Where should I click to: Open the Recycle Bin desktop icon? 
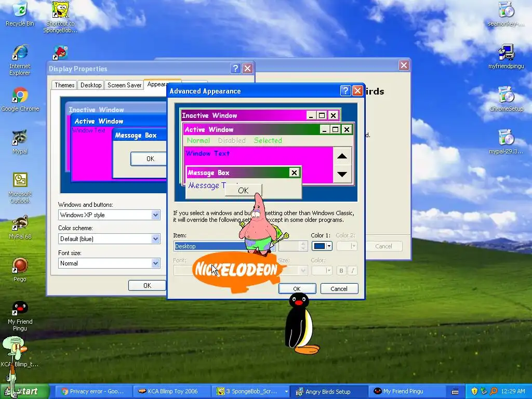(20, 14)
